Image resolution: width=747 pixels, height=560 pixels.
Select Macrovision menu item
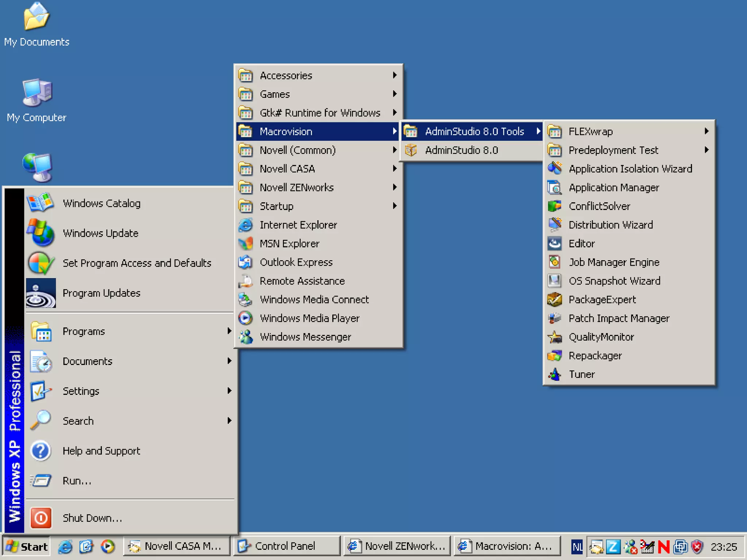coord(318,131)
